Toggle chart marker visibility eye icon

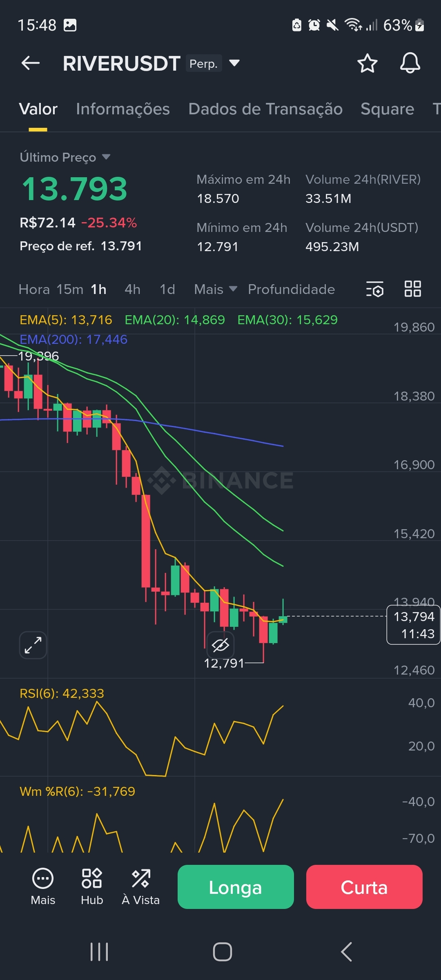click(x=220, y=645)
